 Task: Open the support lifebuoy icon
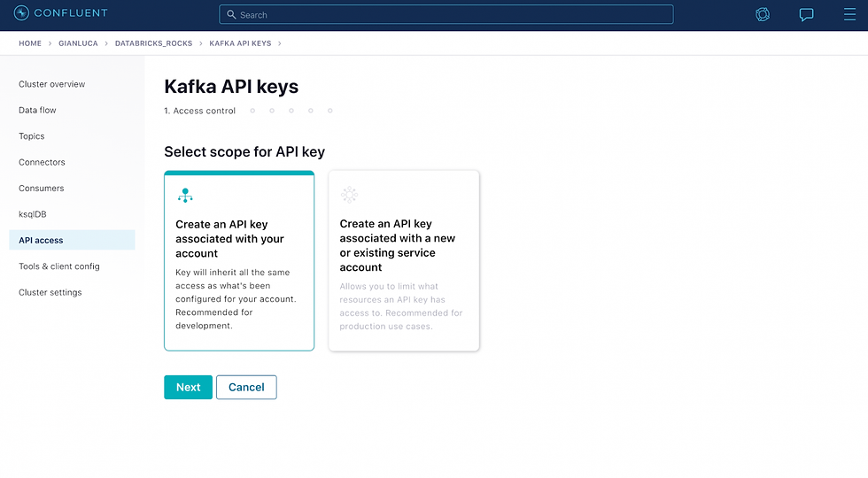point(763,14)
